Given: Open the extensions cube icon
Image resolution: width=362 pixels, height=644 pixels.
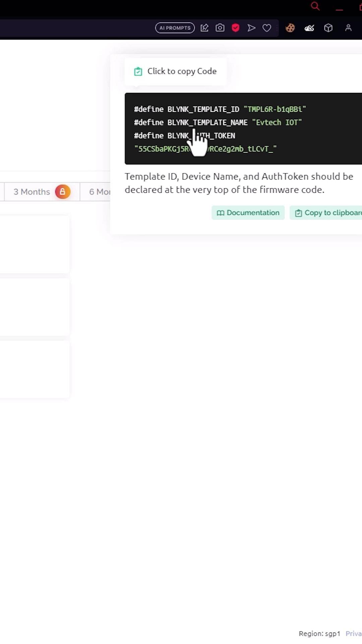Looking at the screenshot, I should pyautogui.click(x=328, y=28).
